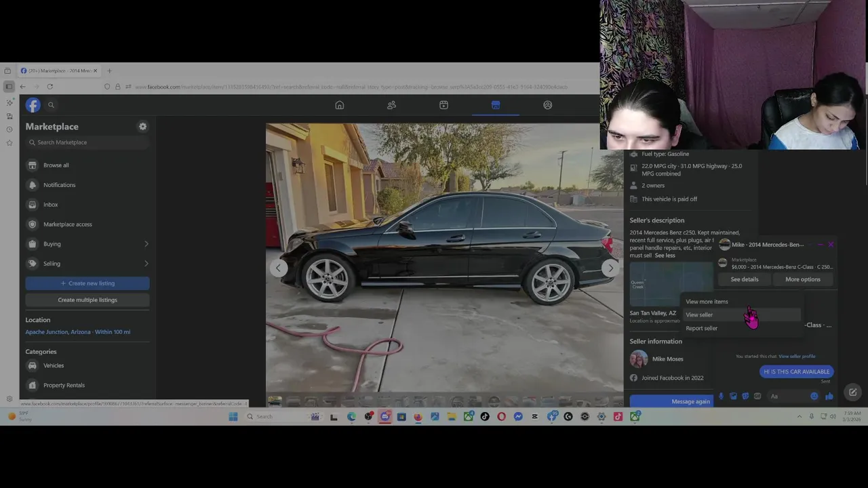
Task: Click the facebook.com address bar
Action: [350, 87]
